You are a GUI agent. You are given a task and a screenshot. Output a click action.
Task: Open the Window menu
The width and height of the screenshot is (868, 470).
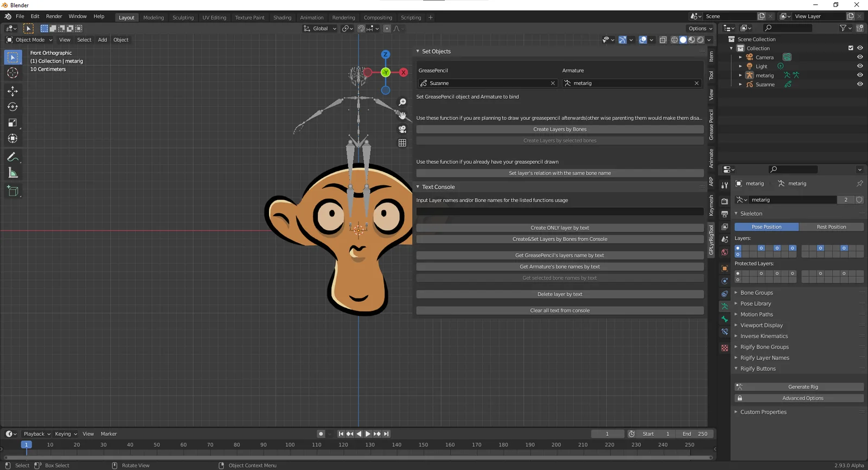tap(78, 17)
